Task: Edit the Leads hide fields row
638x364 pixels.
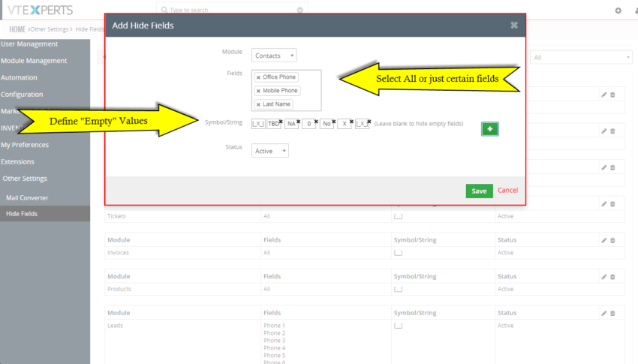Action: (603, 313)
